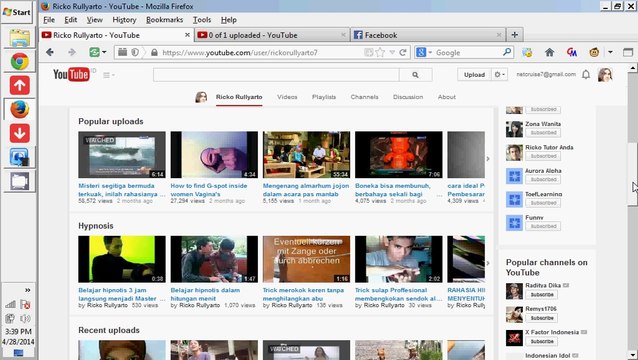Open the YouTube guide menu icon
This screenshot has width=638, height=360.
[x=108, y=75]
